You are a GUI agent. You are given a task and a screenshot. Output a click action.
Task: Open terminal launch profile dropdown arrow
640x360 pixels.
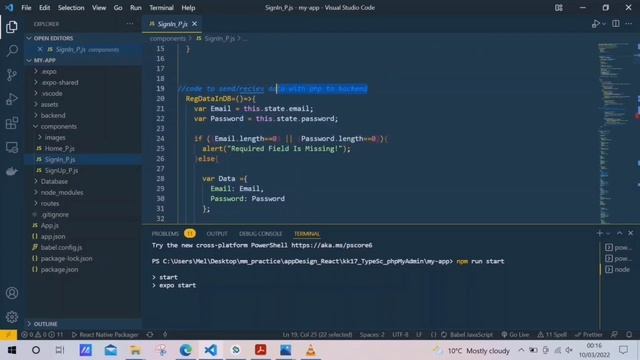pos(608,233)
